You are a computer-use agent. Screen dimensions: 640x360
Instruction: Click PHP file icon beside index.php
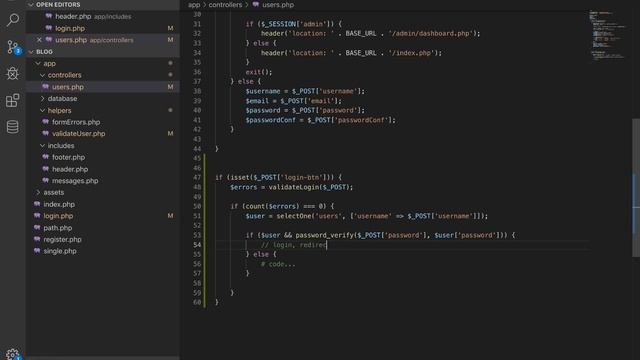click(x=37, y=204)
